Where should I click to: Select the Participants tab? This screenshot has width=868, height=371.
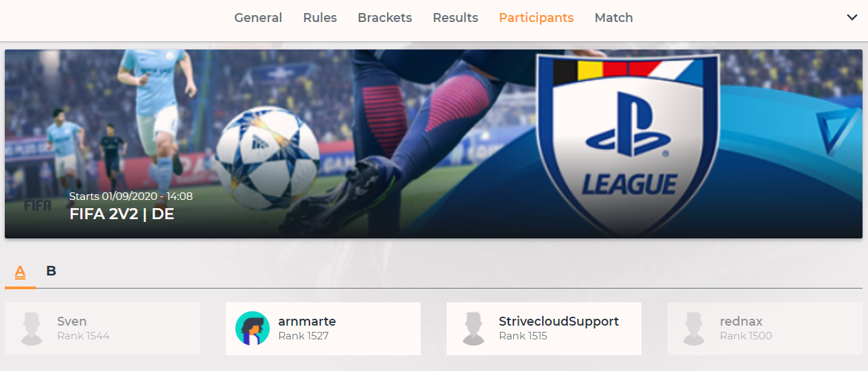[536, 18]
